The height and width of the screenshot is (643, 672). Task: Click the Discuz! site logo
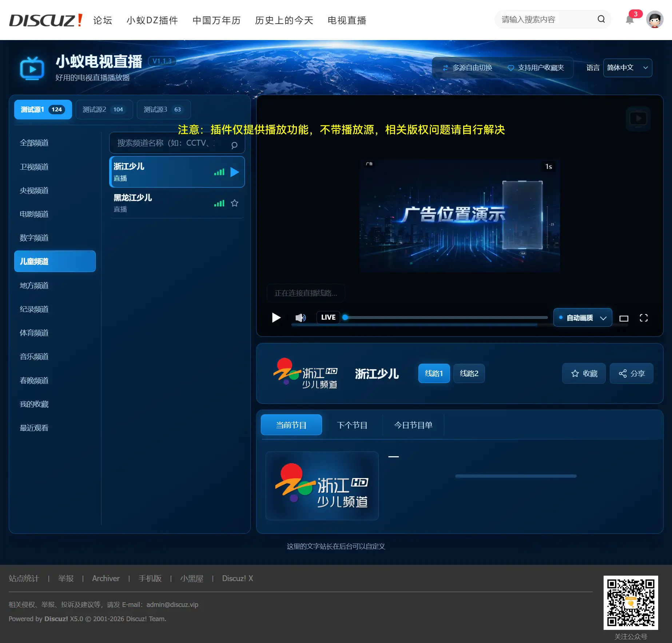(46, 20)
